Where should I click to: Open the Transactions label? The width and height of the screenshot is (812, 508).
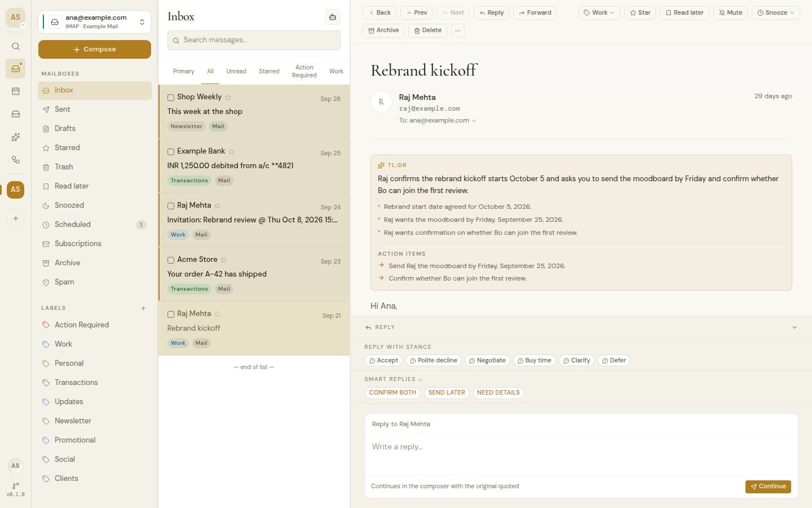coord(95,383)
